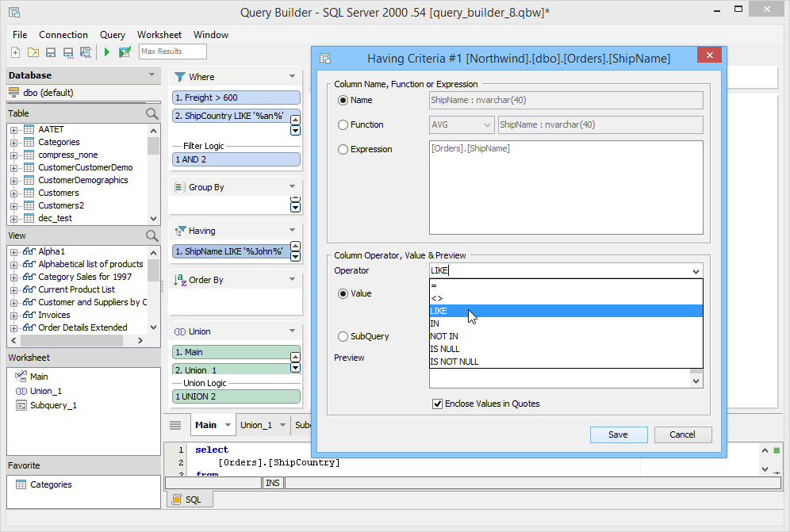Click the Expression text area
The image size is (790, 532).
pyautogui.click(x=566, y=187)
